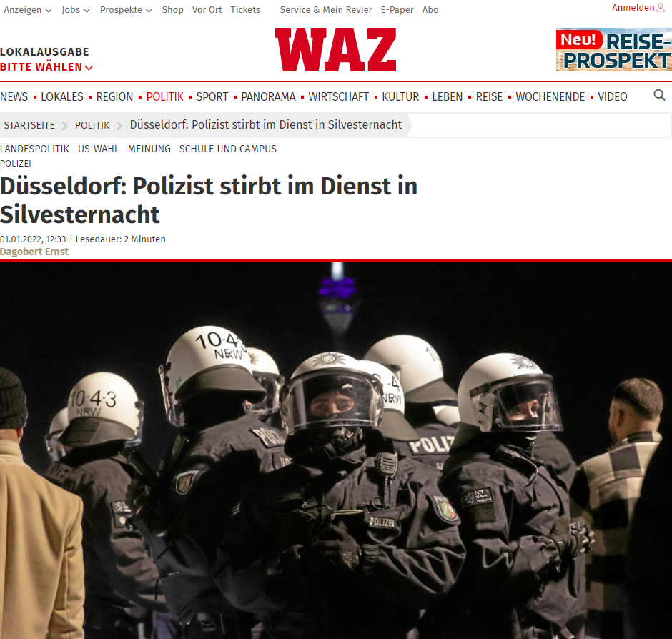Expand the Jobs dropdown menu
The width and height of the screenshot is (672, 639).
point(76,10)
